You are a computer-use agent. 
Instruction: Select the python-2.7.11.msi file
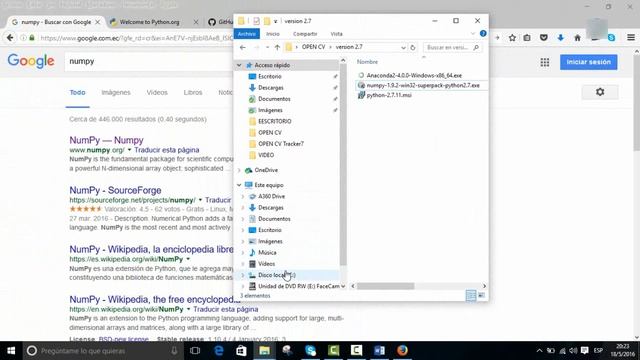point(389,95)
